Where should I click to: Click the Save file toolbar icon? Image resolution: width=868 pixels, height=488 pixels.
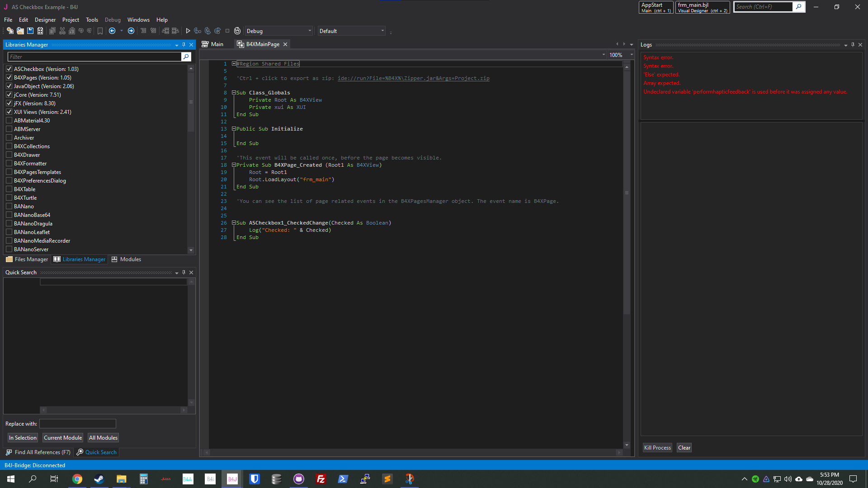30,31
